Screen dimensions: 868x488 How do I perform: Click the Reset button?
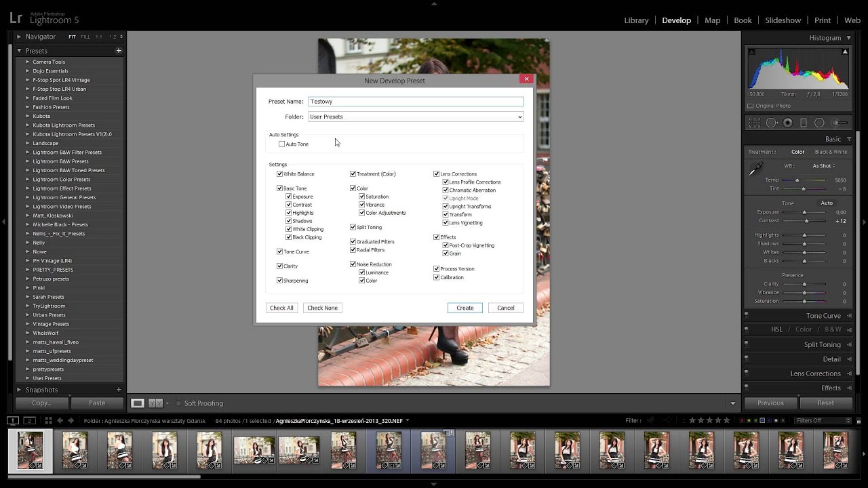(x=825, y=403)
